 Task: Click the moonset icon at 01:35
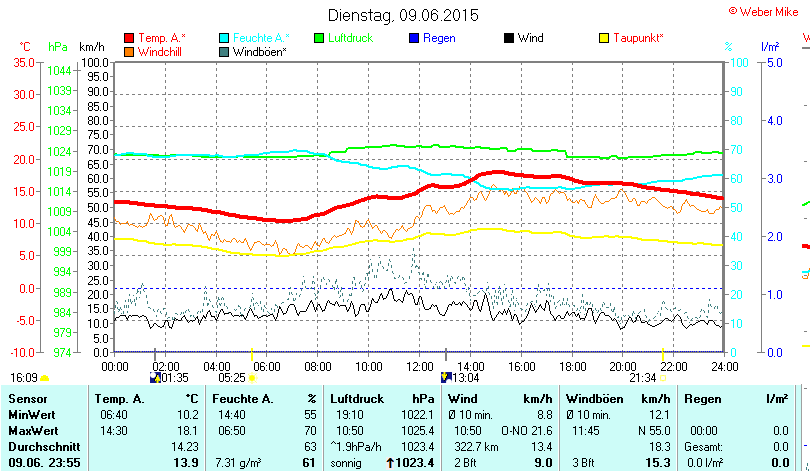(154, 378)
